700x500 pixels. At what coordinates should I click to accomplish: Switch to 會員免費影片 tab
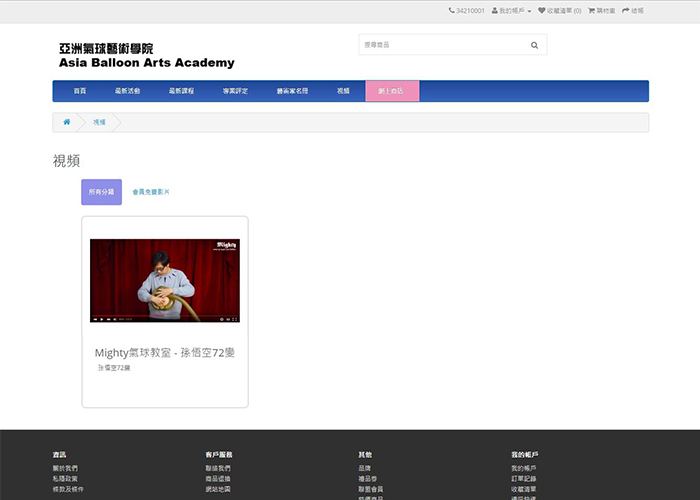pyautogui.click(x=151, y=191)
